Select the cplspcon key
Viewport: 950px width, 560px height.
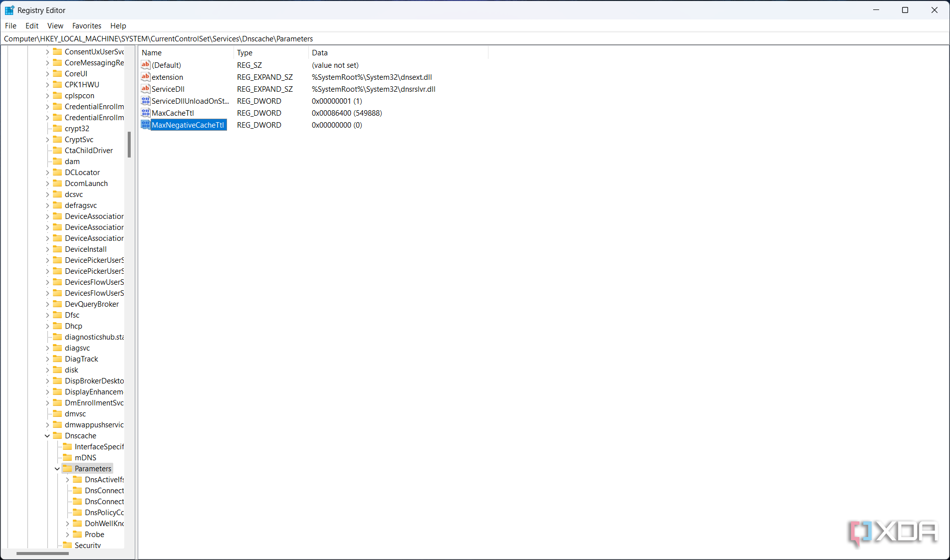point(79,95)
